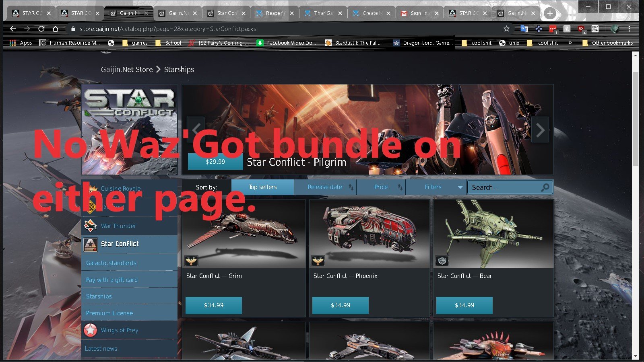Open the browser home page icon
Viewport: 644px width, 362px height.
click(x=56, y=29)
